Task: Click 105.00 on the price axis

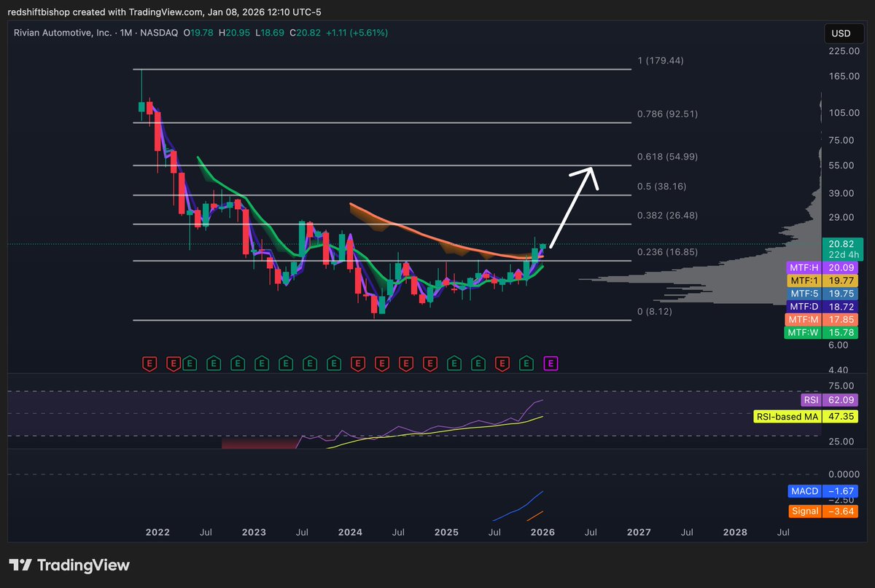Action: click(843, 113)
